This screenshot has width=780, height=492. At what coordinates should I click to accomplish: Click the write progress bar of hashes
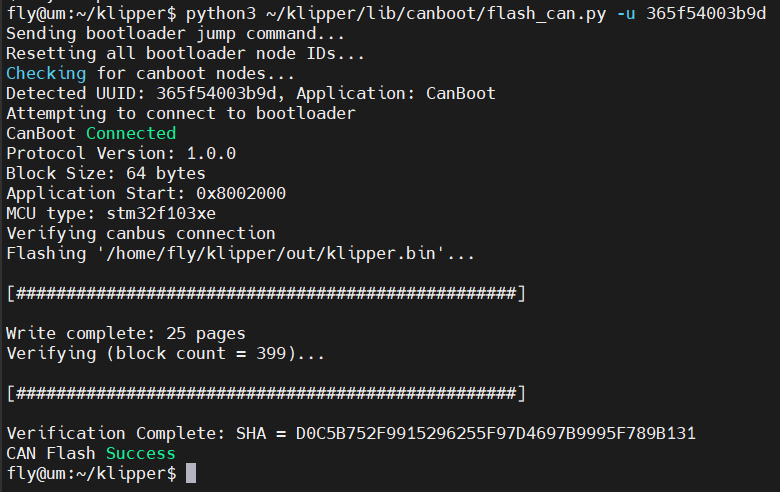tap(266, 294)
